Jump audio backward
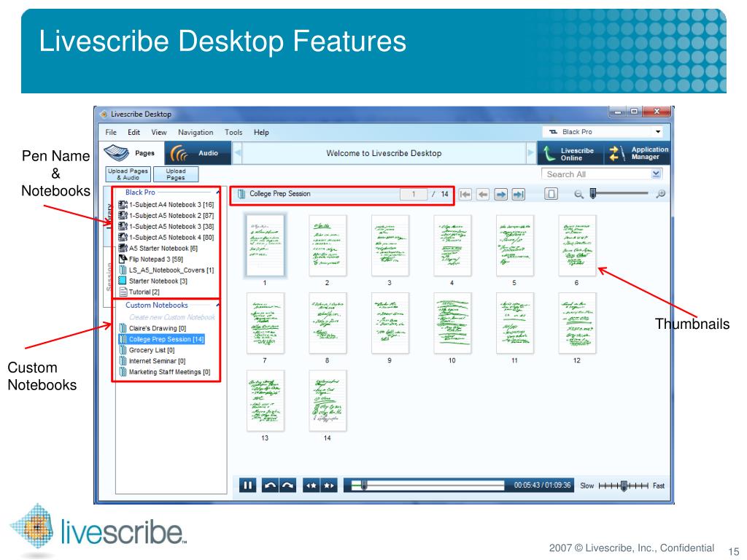The image size is (747, 560). tap(270, 486)
